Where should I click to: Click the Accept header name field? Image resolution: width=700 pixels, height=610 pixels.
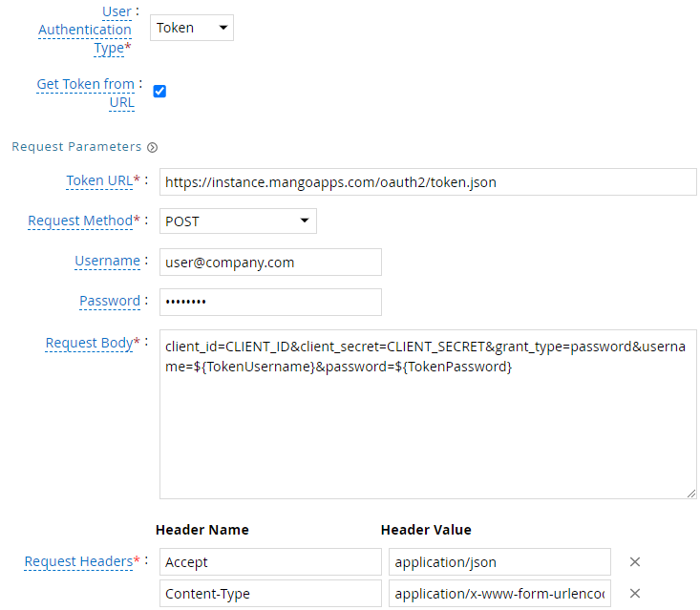[270, 562]
